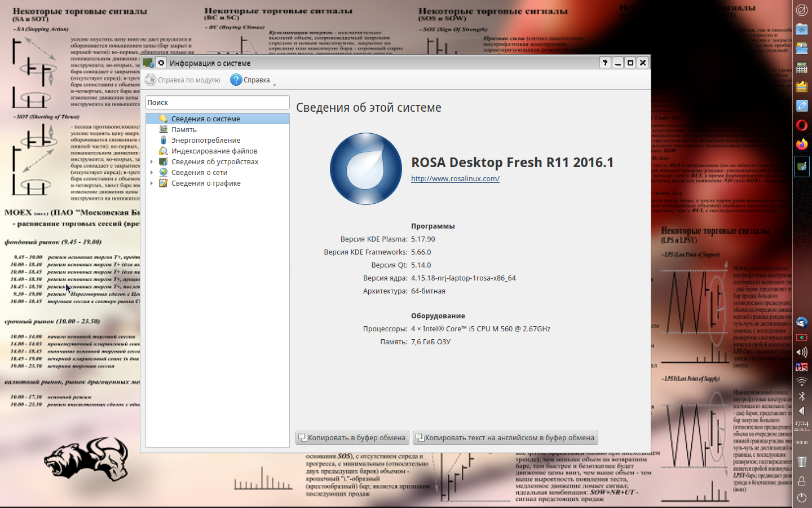Screen dimensions: 812x508
Task: Open the clock showing 17:14
Action: 801,426
